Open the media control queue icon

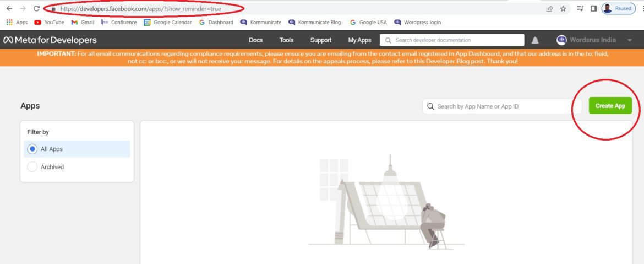(x=580, y=9)
